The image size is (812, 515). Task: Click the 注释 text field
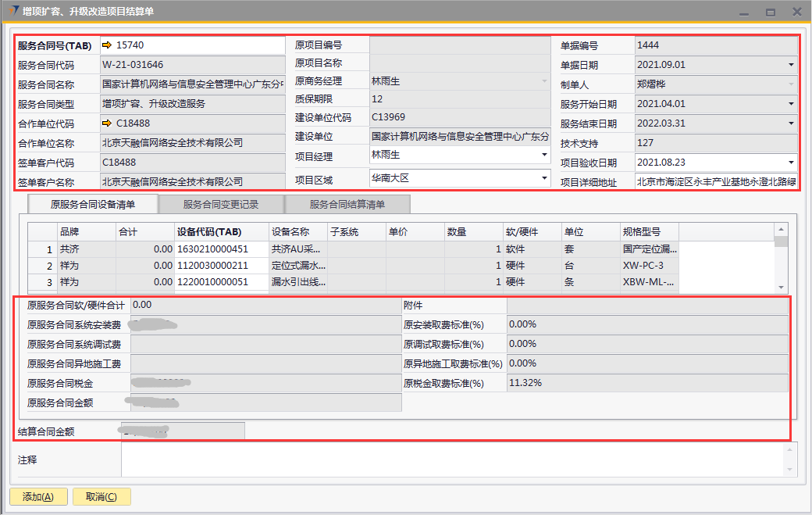click(453, 460)
